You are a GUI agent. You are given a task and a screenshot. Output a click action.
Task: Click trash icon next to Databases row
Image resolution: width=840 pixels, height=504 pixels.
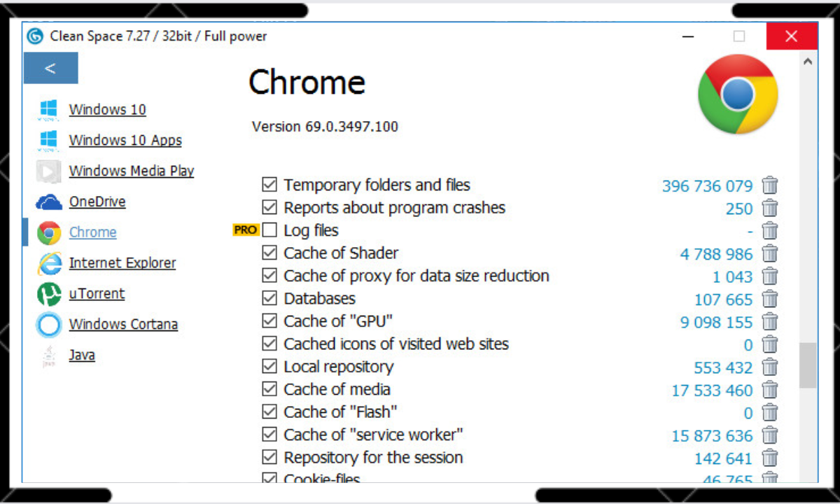(x=770, y=299)
